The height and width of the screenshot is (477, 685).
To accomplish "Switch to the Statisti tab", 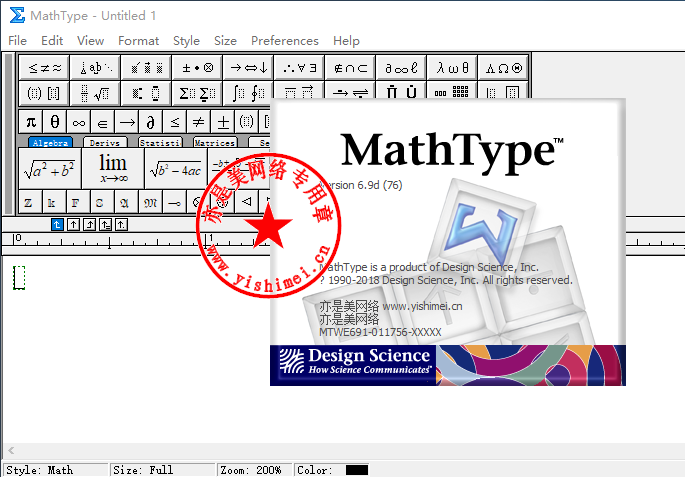I will 160,142.
